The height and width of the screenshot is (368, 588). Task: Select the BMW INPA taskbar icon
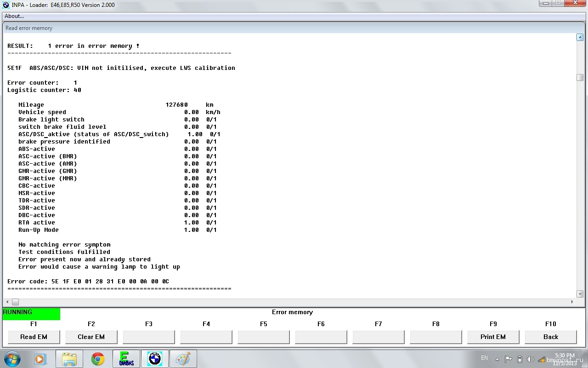click(x=155, y=359)
